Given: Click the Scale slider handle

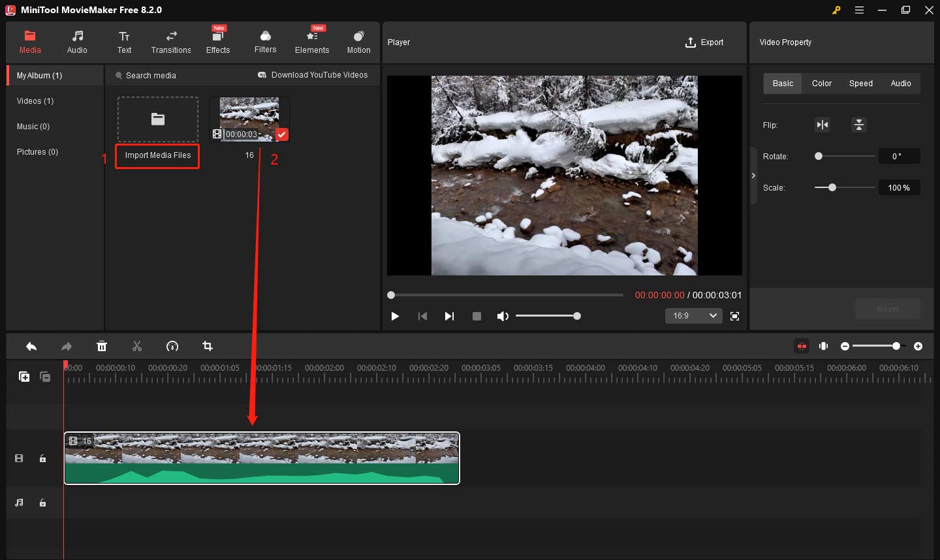Looking at the screenshot, I should (x=832, y=187).
